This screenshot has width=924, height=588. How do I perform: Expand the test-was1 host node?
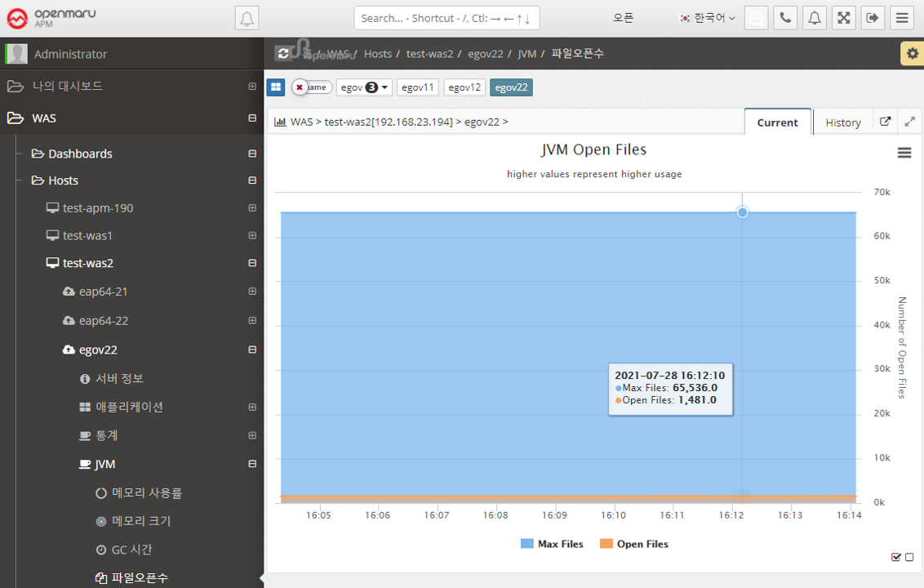pos(252,236)
